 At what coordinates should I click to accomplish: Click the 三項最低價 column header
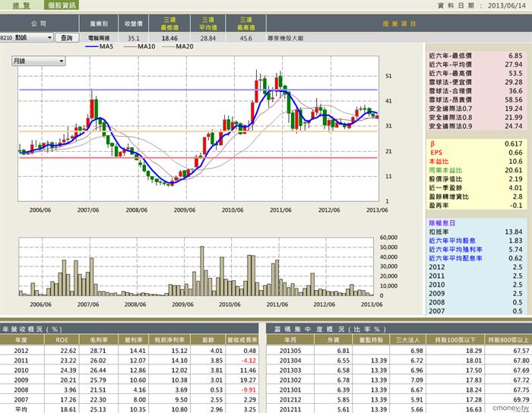click(x=169, y=24)
